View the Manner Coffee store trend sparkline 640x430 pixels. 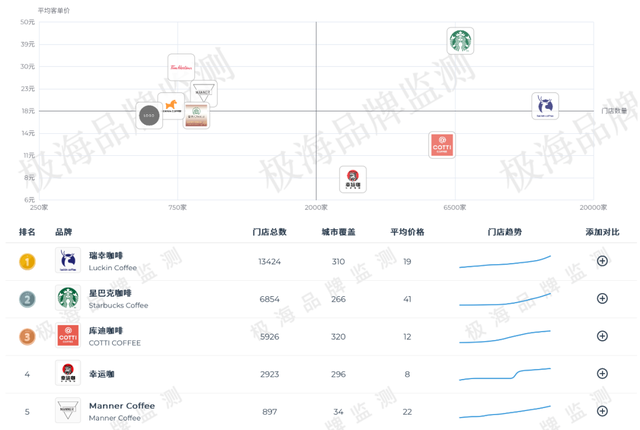click(505, 412)
